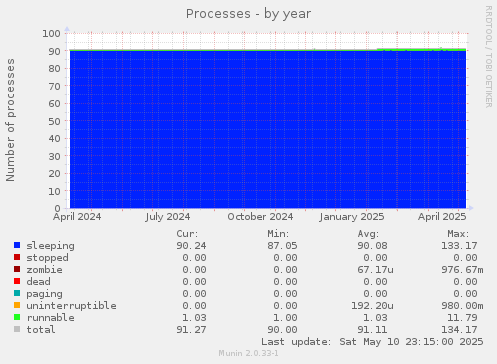Screen dimensions: 497x364
Task: Click the bright red dead legend swatch
Action: [x=17, y=281]
